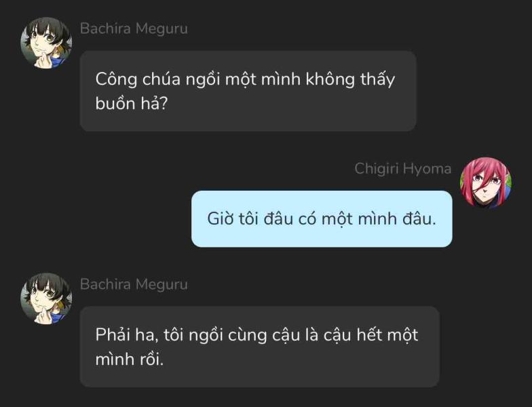Click the word "không" in the first message
This screenshot has width=532, height=407.
[330, 80]
